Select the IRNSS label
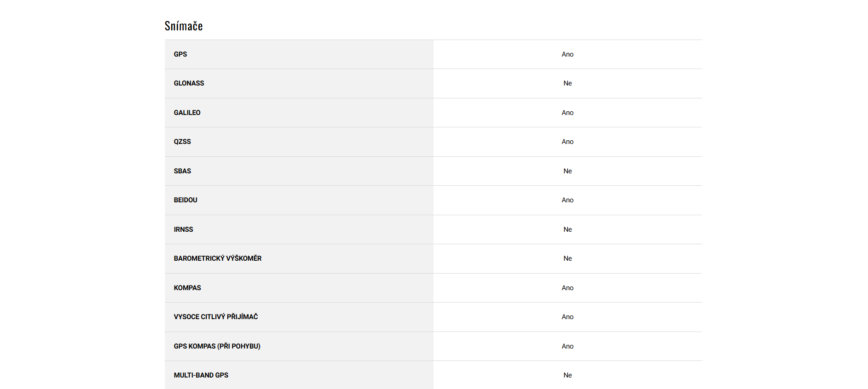 click(x=183, y=229)
